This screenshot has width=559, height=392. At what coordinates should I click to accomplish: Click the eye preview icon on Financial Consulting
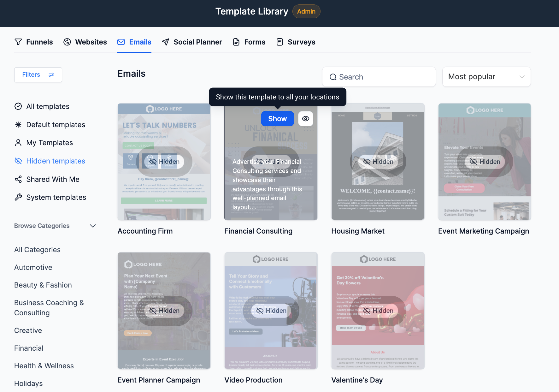pos(306,119)
